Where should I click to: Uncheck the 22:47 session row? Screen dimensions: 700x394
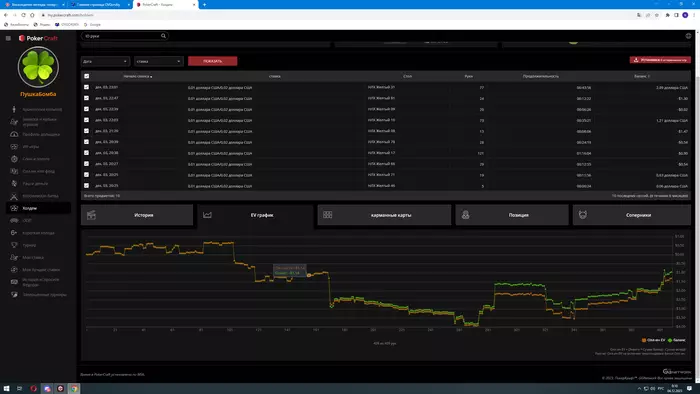coord(87,98)
